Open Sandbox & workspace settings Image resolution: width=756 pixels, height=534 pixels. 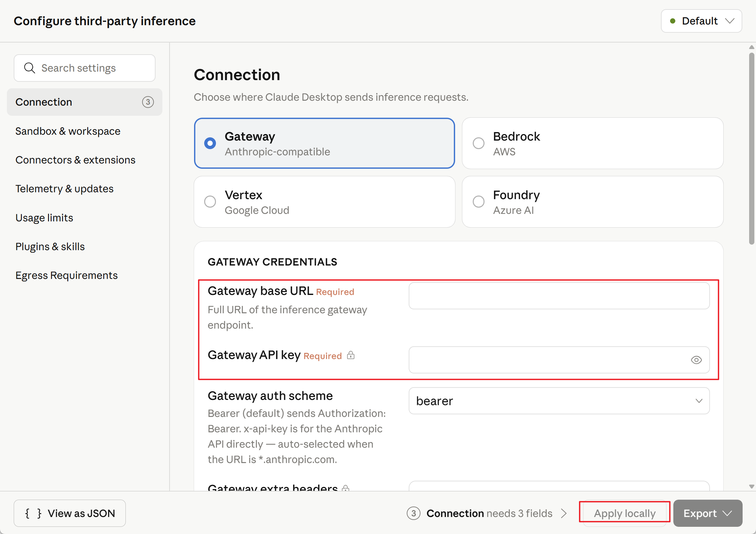85,131
